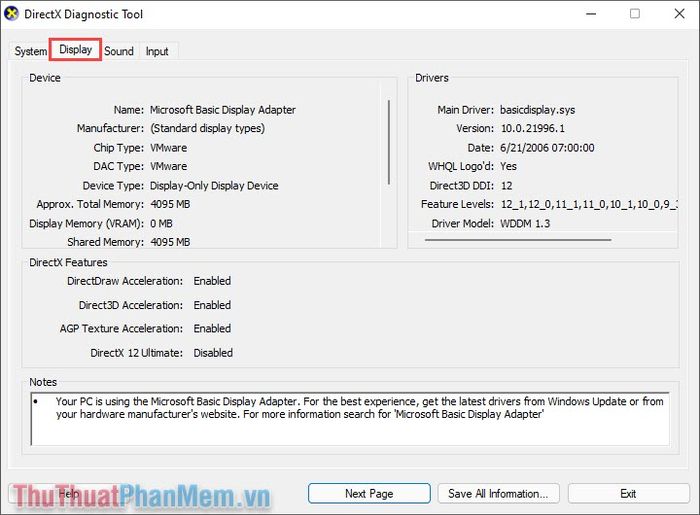This screenshot has height=515, width=700.
Task: Click the DirectX Diagnostic Tool title icon
Action: click(11, 14)
